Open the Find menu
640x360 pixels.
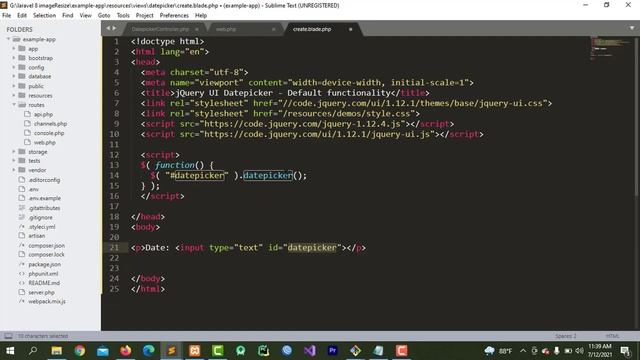tap(67, 16)
